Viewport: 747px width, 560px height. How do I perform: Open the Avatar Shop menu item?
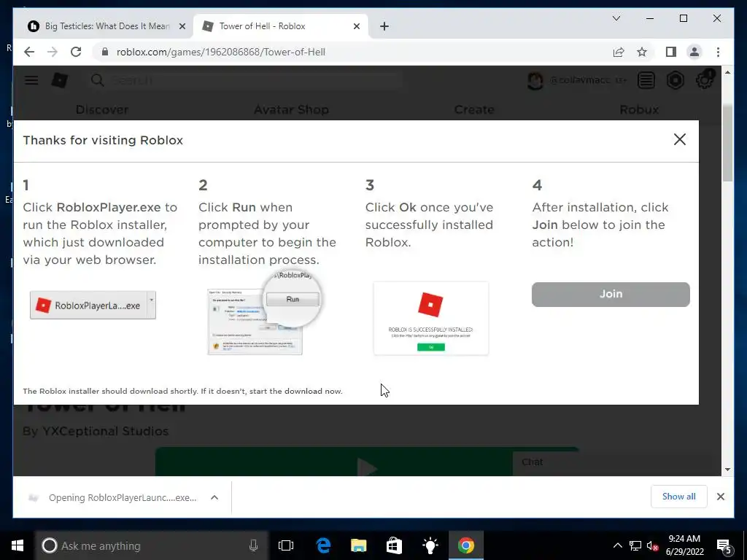pos(291,109)
